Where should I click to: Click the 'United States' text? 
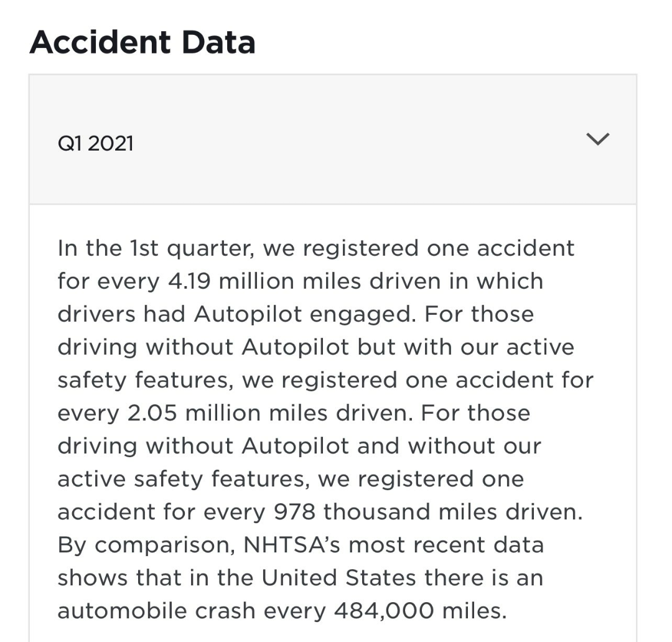338,578
